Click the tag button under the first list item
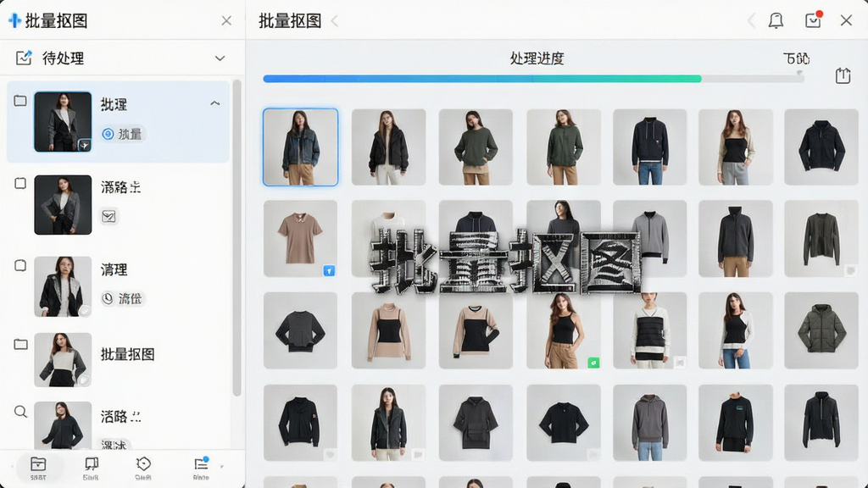868x488 pixels. coord(122,134)
